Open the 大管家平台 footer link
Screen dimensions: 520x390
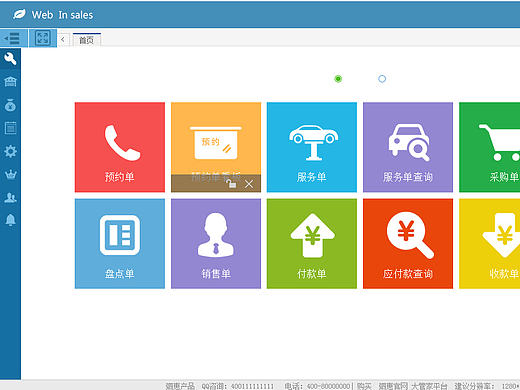(x=429, y=386)
